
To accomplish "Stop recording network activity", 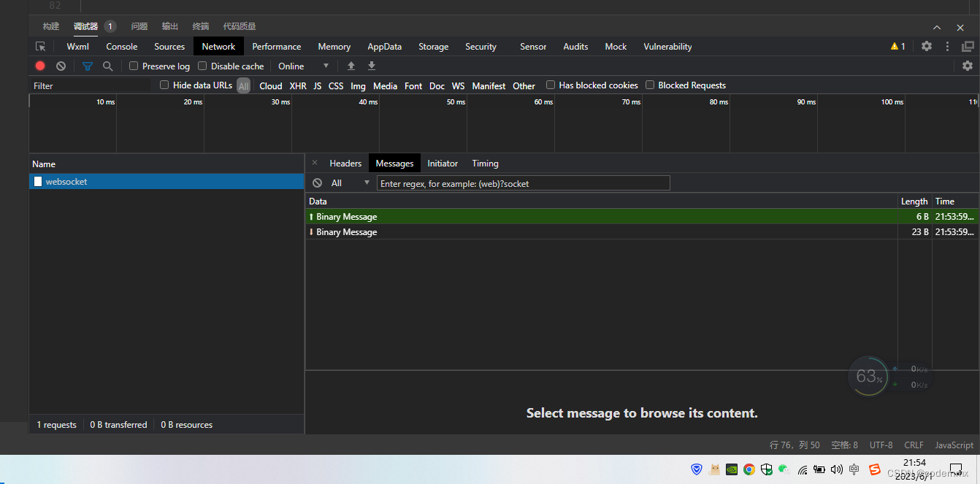I will point(40,66).
